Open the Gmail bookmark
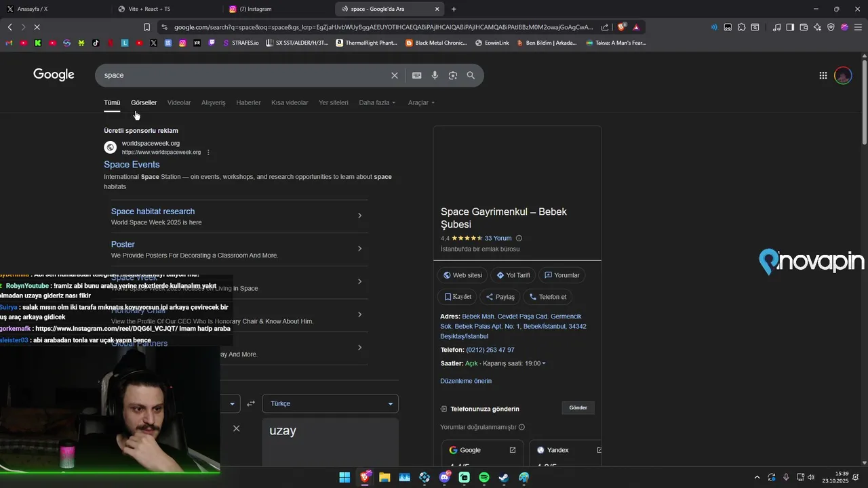The image size is (868, 488). click(x=9, y=43)
